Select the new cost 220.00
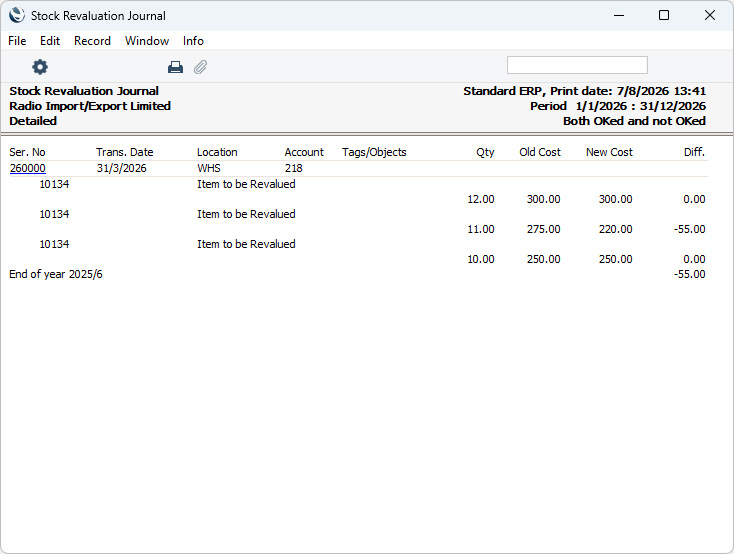The height and width of the screenshot is (554, 734). (x=616, y=229)
